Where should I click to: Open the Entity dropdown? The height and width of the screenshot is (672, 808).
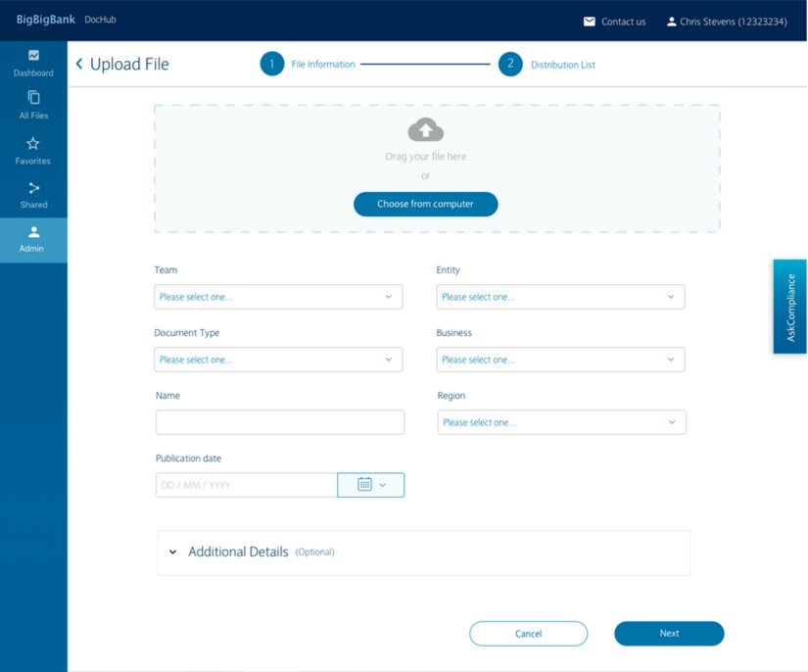560,297
